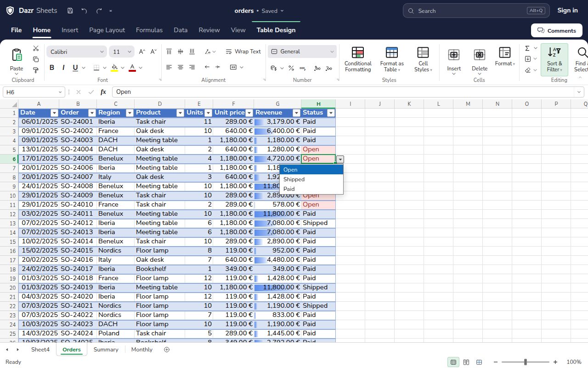This screenshot has height=368, width=588.
Task: Click the fx insert function icon
Action: click(x=103, y=92)
